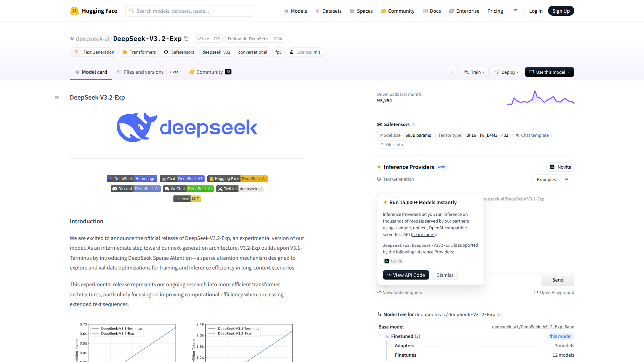
Task: Open the Chat template viewer
Action: (532, 135)
